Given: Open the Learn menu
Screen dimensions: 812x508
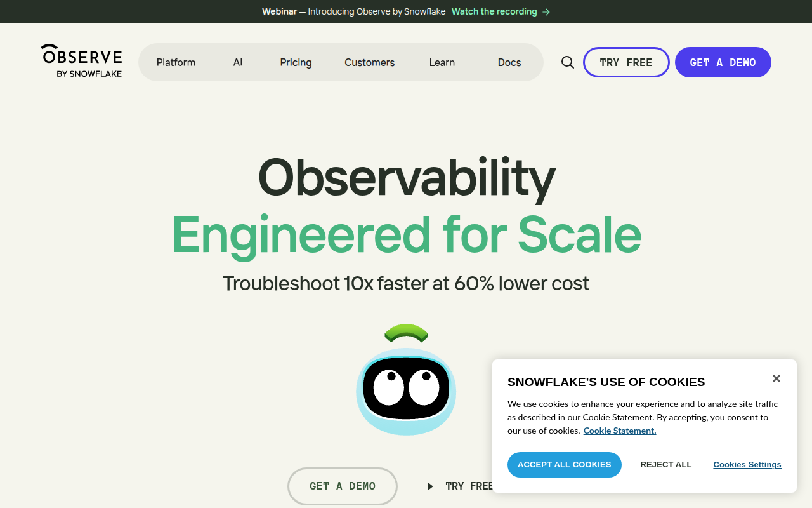Looking at the screenshot, I should [442, 62].
